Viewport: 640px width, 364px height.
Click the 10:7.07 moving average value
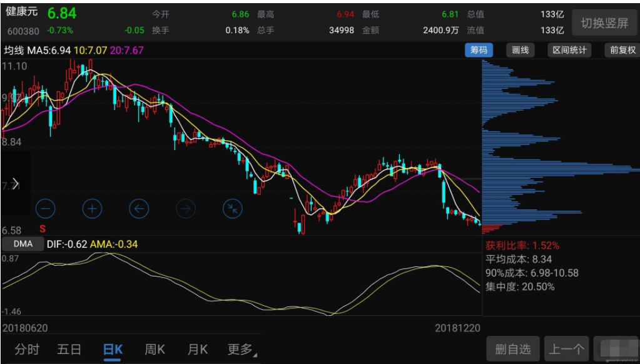click(90, 51)
